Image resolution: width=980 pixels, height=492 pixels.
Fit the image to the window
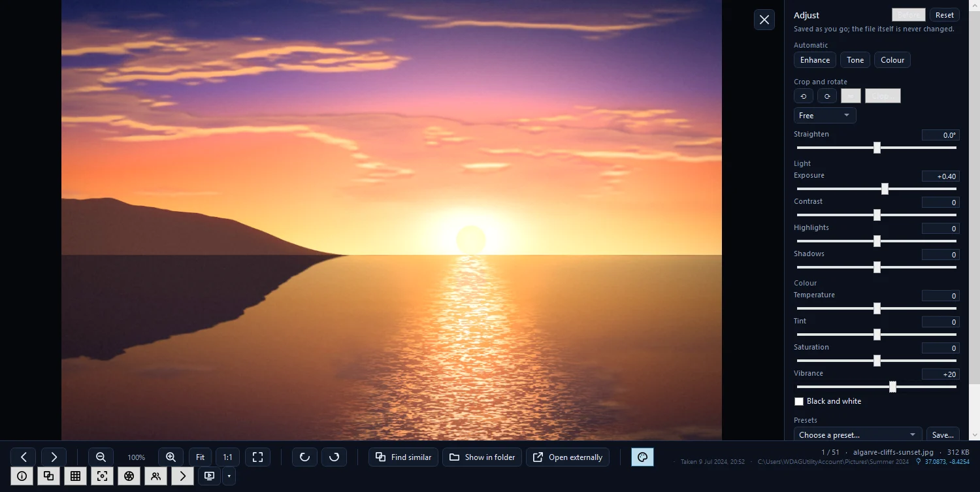point(201,457)
